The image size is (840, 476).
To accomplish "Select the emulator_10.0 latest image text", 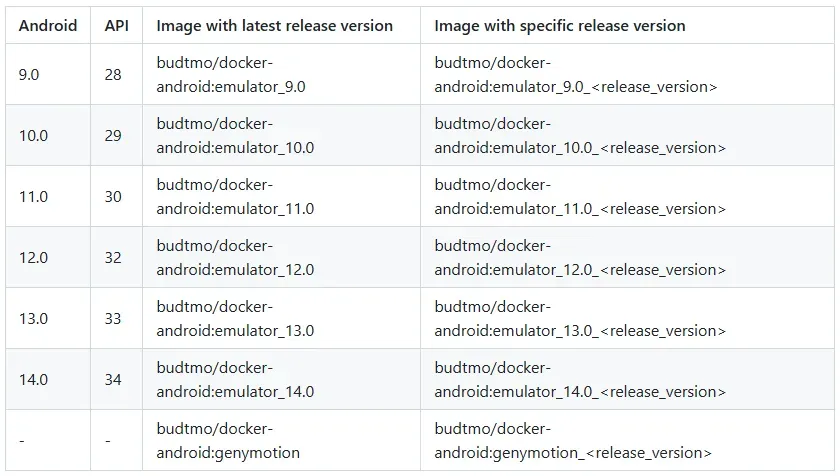I will tap(235, 136).
